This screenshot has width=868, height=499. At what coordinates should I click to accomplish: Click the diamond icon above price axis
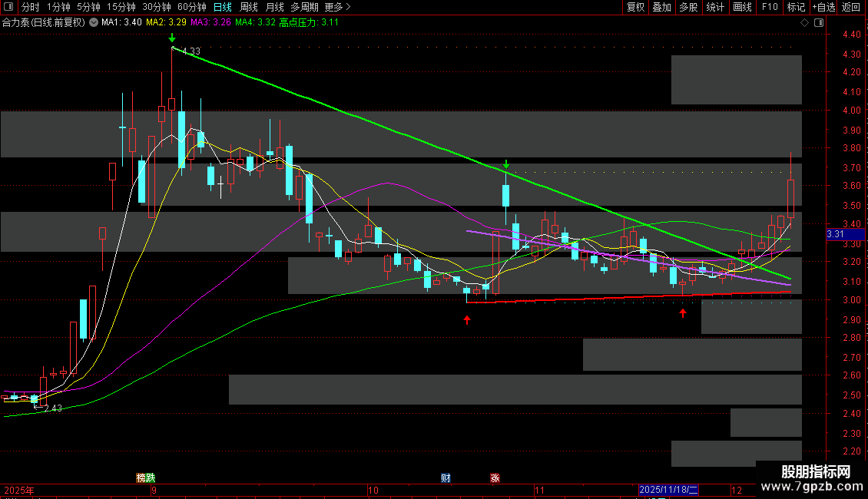pyautogui.click(x=804, y=22)
